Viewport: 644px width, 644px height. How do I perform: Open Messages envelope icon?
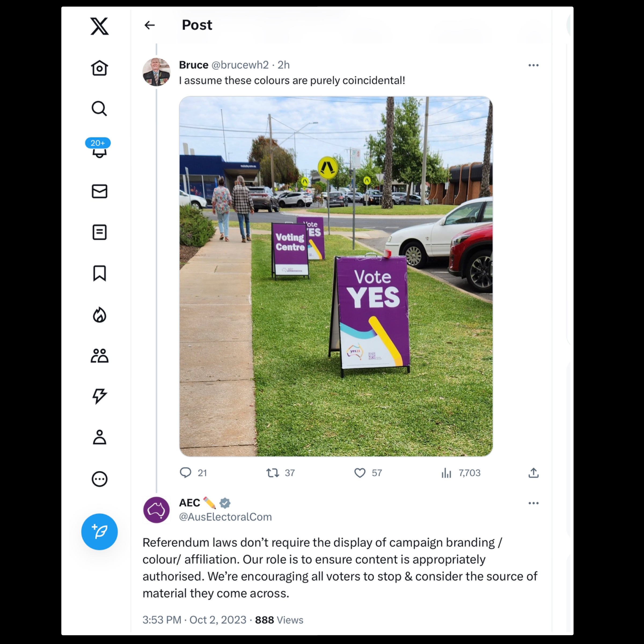pyautogui.click(x=99, y=191)
